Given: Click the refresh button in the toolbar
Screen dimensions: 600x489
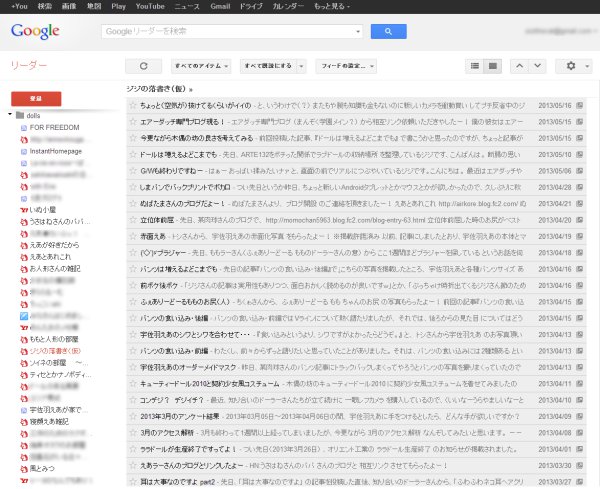Looking at the screenshot, I should click(143, 66).
